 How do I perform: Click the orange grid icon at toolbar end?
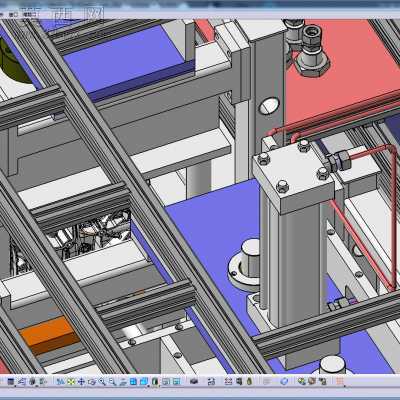coord(340,381)
